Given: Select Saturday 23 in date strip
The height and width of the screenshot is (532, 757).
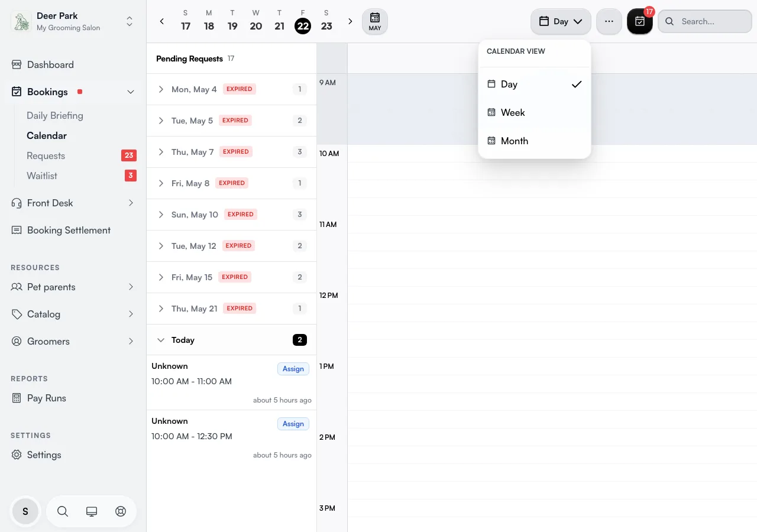Looking at the screenshot, I should click(x=326, y=21).
